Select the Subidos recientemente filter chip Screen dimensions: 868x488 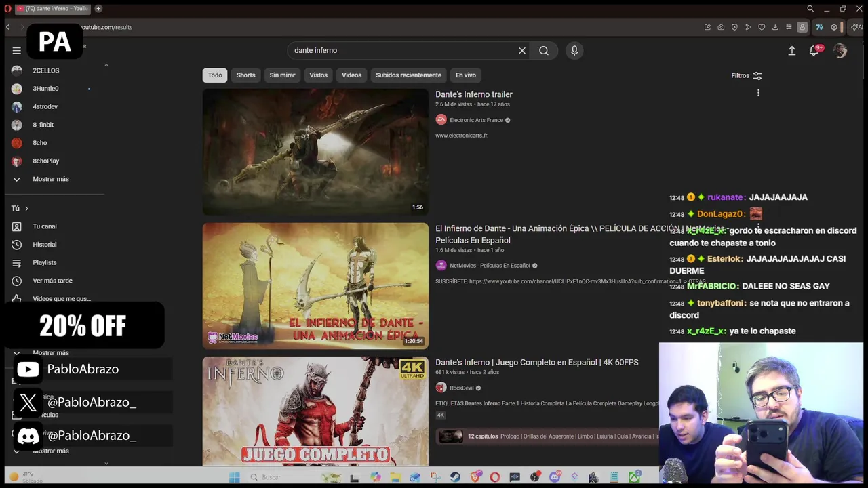click(408, 75)
